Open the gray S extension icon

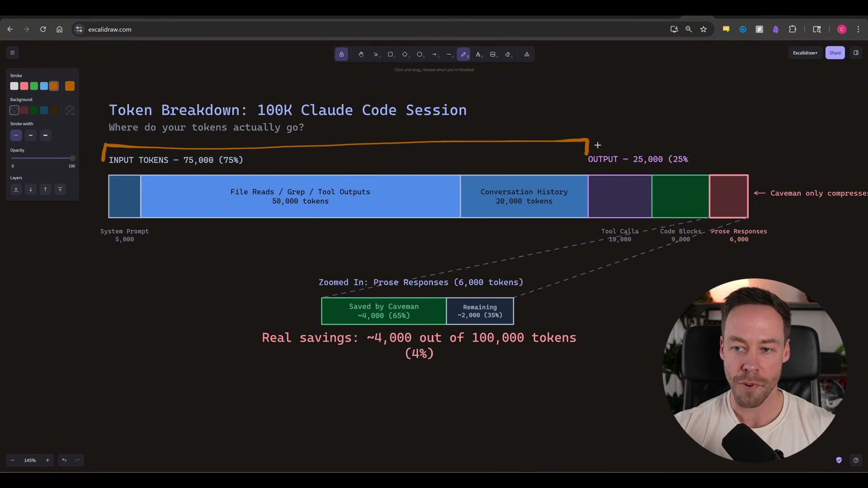click(x=759, y=29)
